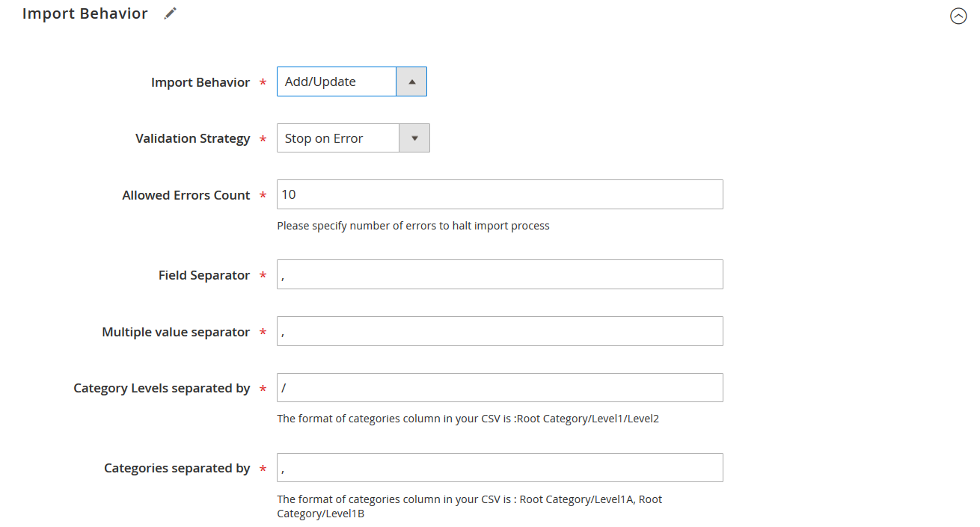
Task: Click the halt import process help note
Action: [x=413, y=226]
